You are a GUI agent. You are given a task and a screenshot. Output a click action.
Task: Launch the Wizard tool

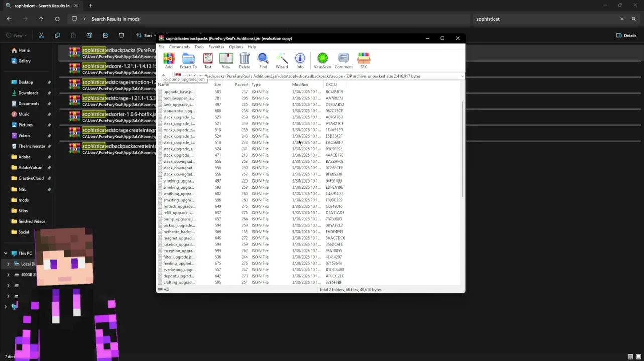point(282,61)
